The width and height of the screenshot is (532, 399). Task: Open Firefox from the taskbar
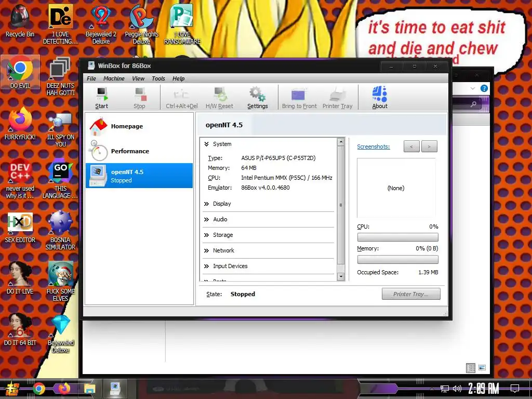click(64, 389)
